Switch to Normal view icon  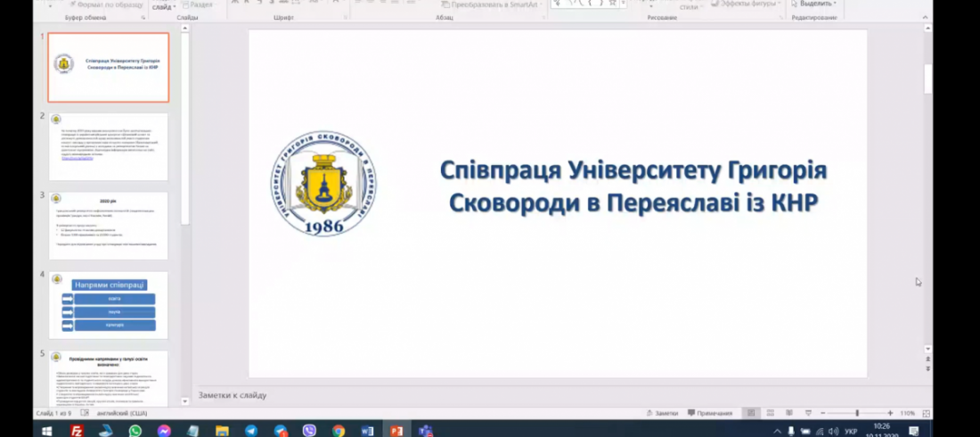click(751, 413)
